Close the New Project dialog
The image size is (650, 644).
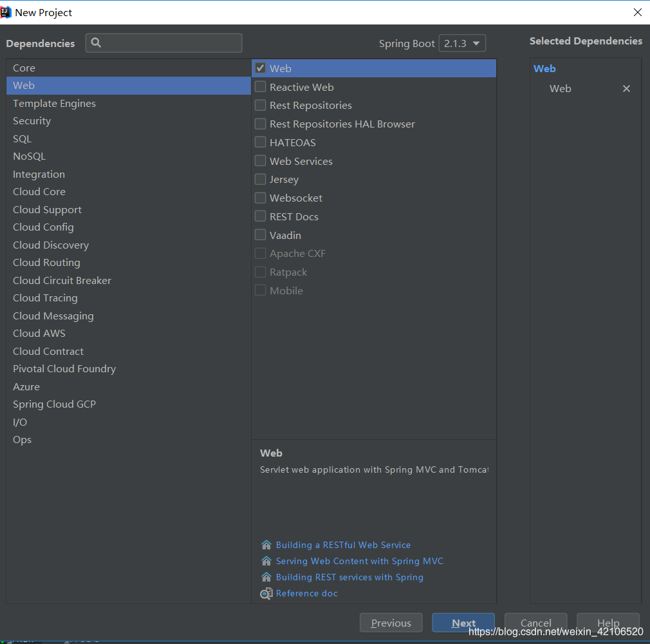tap(638, 12)
